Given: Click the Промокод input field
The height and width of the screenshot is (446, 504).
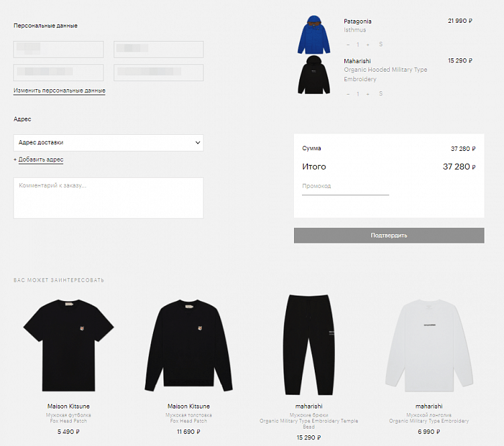Looking at the screenshot, I should point(346,186).
